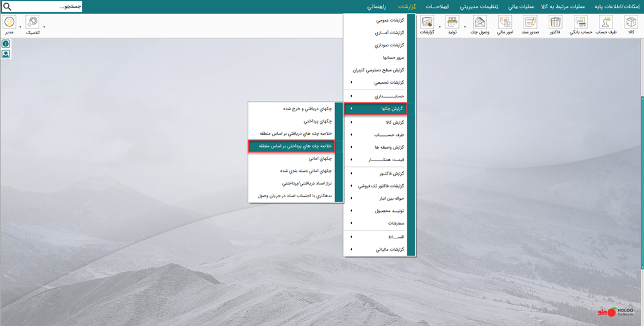Choose چکهاي پرداختي submenu entry
644x326 pixels.
tap(292, 121)
